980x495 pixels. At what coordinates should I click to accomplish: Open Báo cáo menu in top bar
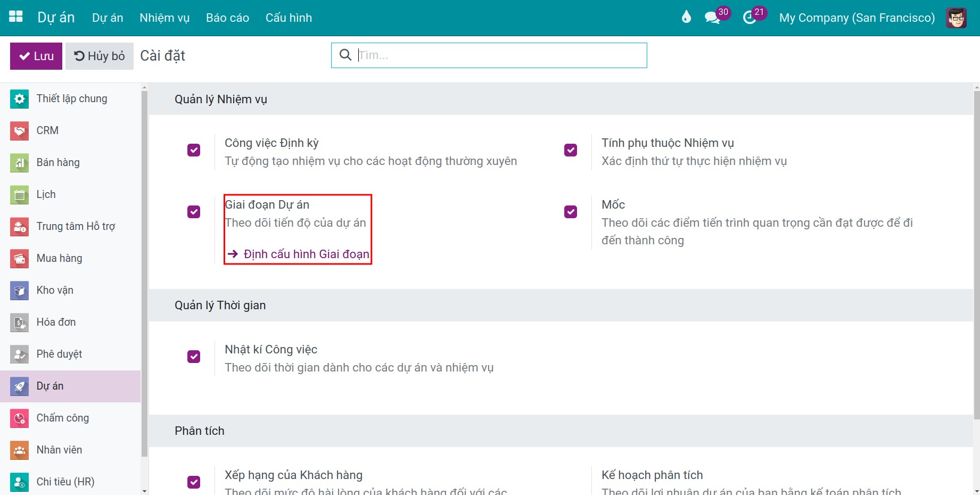tap(227, 18)
